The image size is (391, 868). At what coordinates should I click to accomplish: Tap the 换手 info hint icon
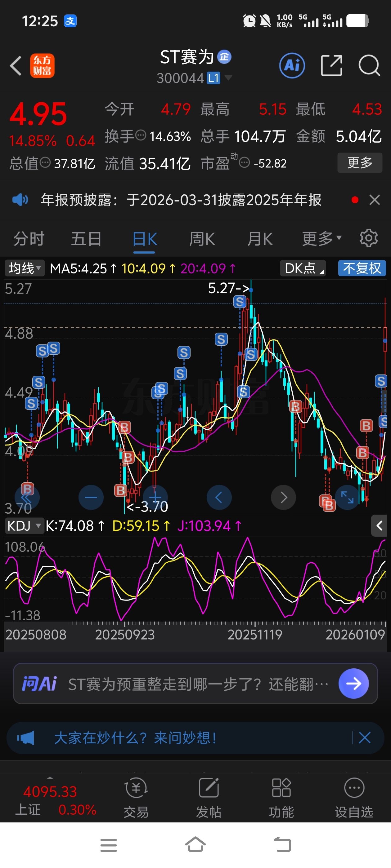click(x=141, y=135)
